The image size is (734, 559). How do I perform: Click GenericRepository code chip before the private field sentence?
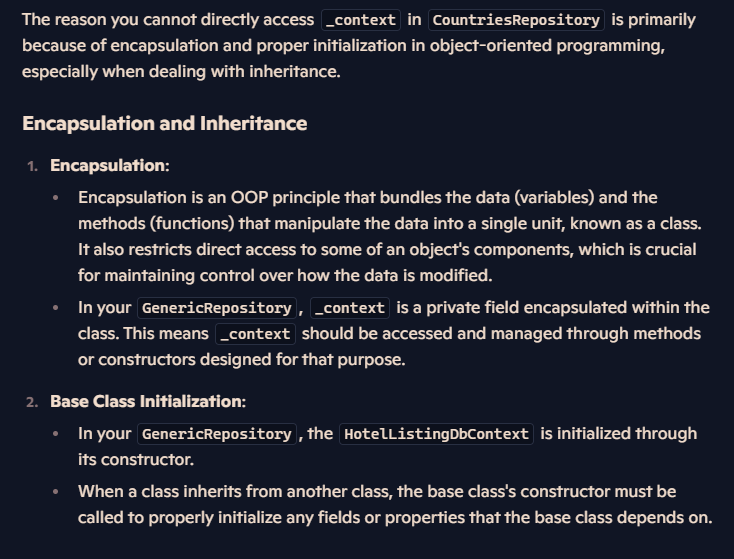click(217, 308)
